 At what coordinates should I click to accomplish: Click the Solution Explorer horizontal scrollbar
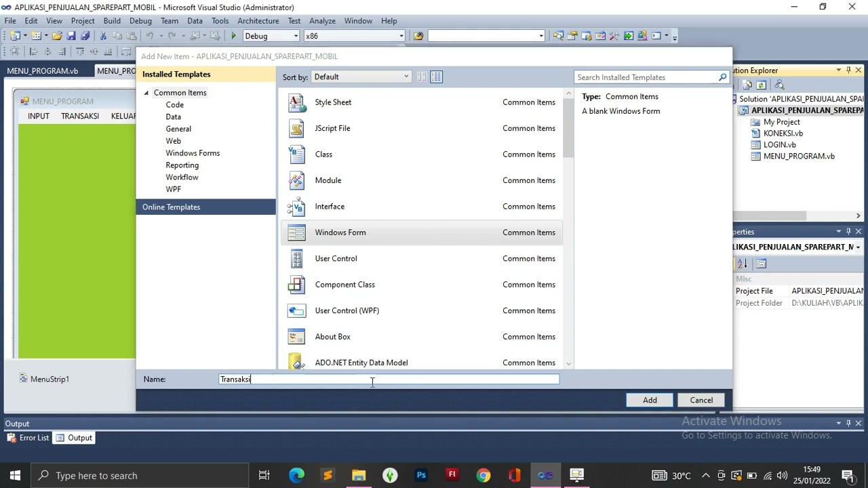tap(770, 216)
